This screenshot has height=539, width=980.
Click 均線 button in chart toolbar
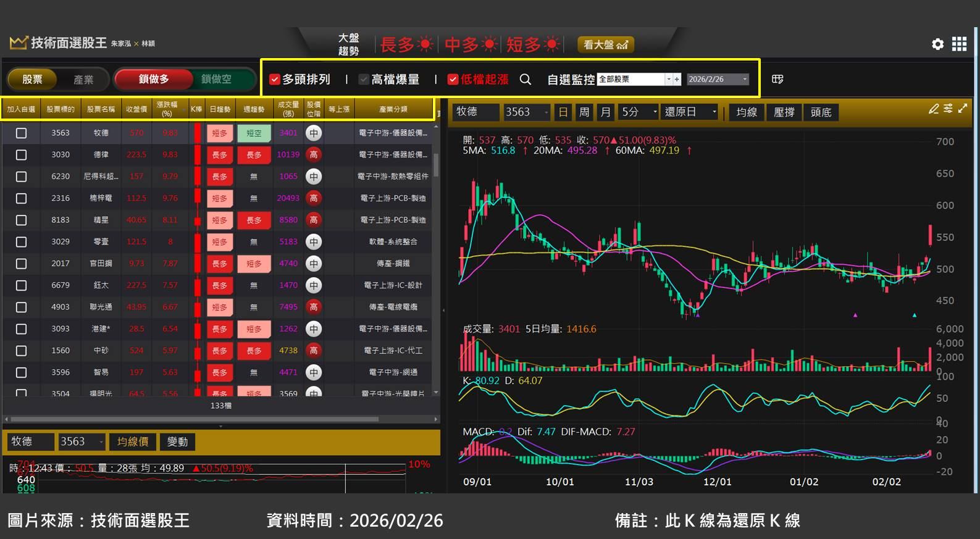[x=747, y=112]
